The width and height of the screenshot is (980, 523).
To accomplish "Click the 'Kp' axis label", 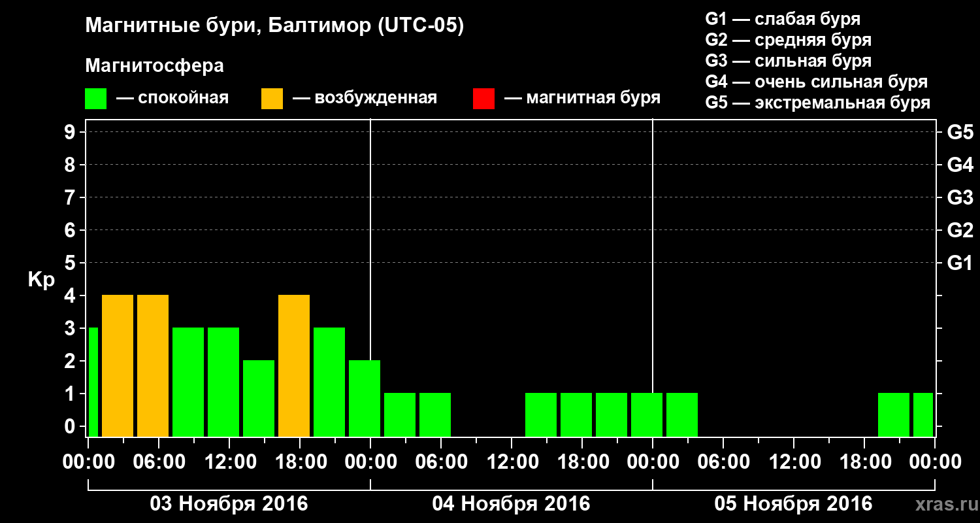I will pyautogui.click(x=41, y=279).
